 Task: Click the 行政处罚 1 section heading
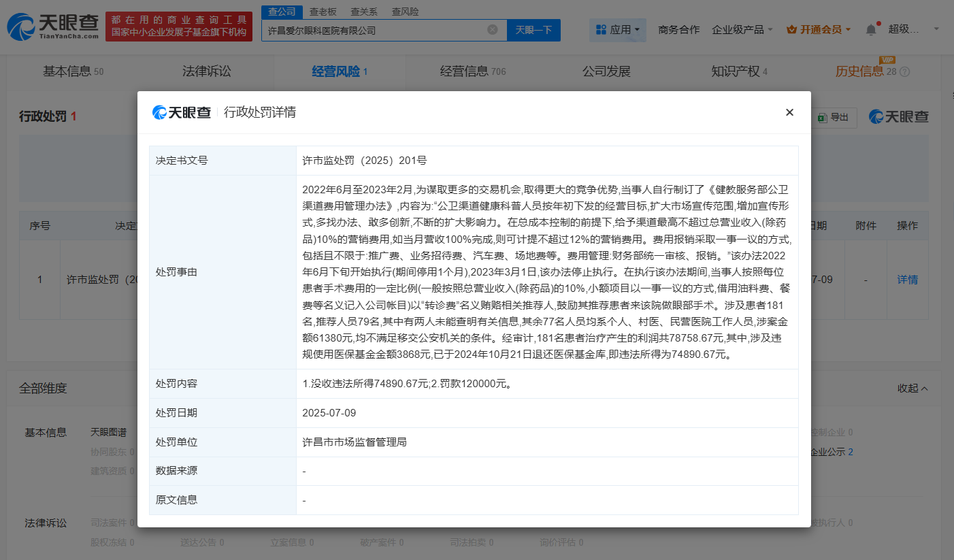[48, 117]
